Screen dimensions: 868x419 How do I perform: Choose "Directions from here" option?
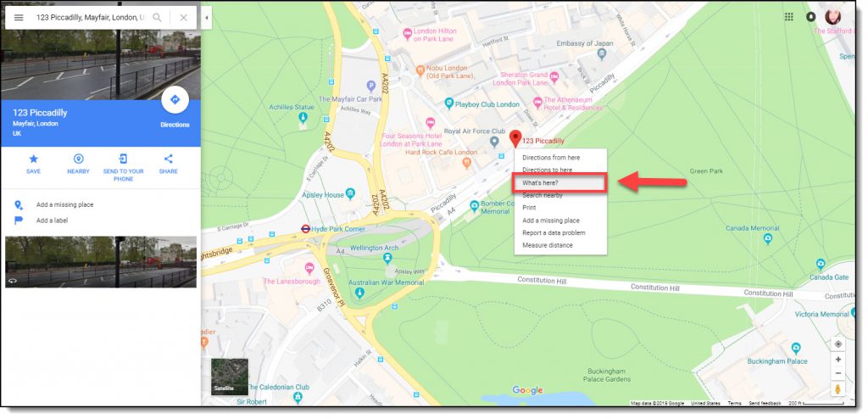coord(551,158)
